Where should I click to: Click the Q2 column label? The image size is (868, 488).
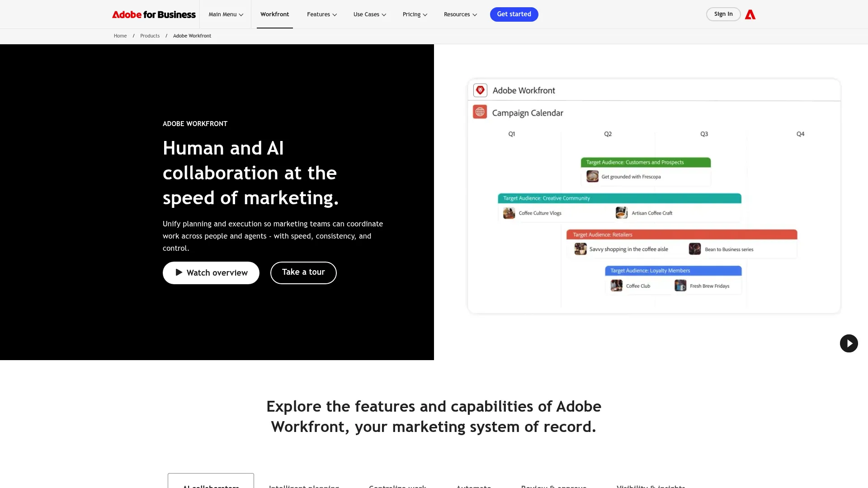[608, 134]
